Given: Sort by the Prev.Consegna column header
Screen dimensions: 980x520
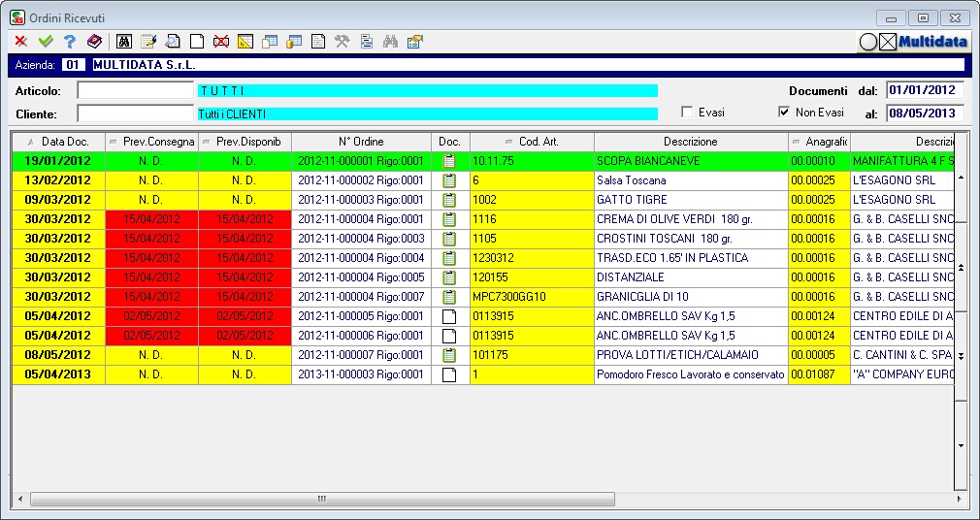Looking at the screenshot, I should coord(152,142).
